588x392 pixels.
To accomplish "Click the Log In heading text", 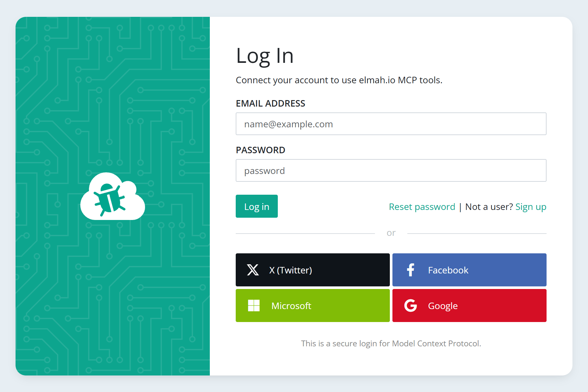I will pos(265,56).
